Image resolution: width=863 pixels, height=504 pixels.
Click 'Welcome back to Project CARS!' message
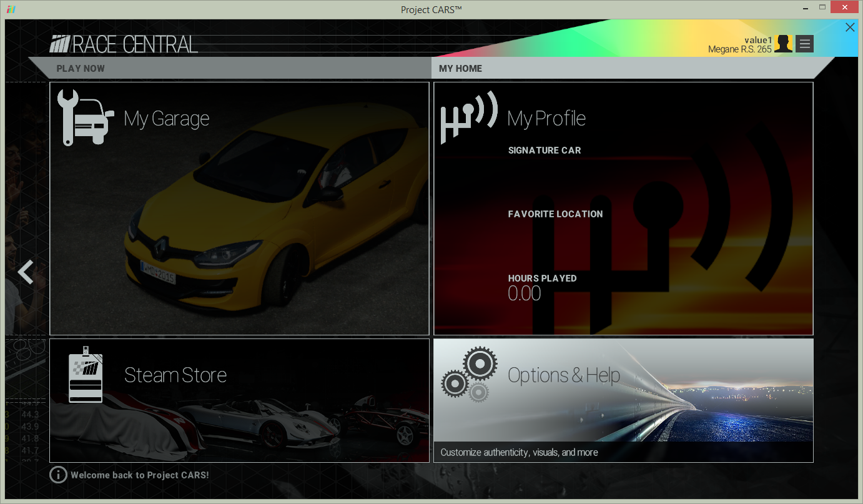coord(140,475)
